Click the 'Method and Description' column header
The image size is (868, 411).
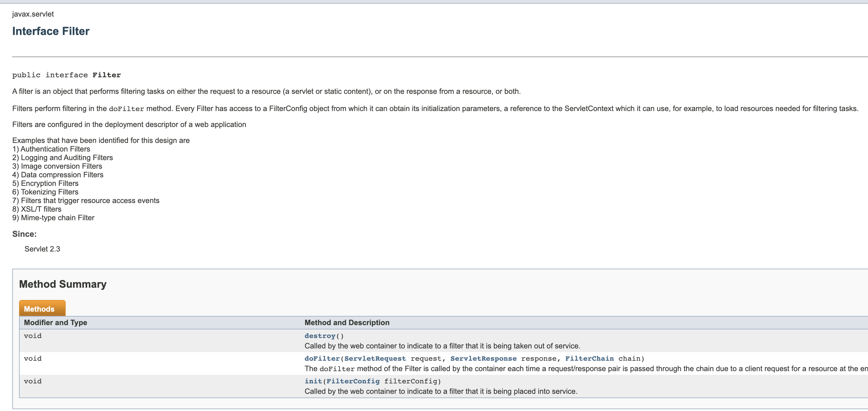point(347,322)
